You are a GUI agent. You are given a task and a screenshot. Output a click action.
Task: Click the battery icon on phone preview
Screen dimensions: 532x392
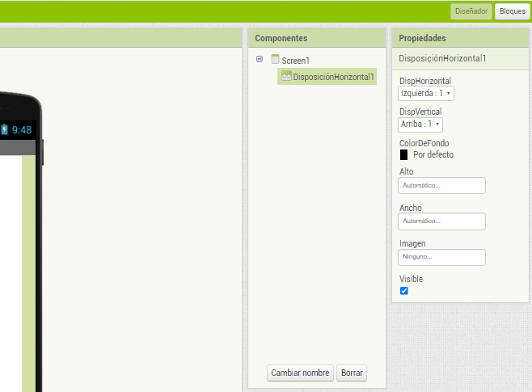click(x=4, y=129)
